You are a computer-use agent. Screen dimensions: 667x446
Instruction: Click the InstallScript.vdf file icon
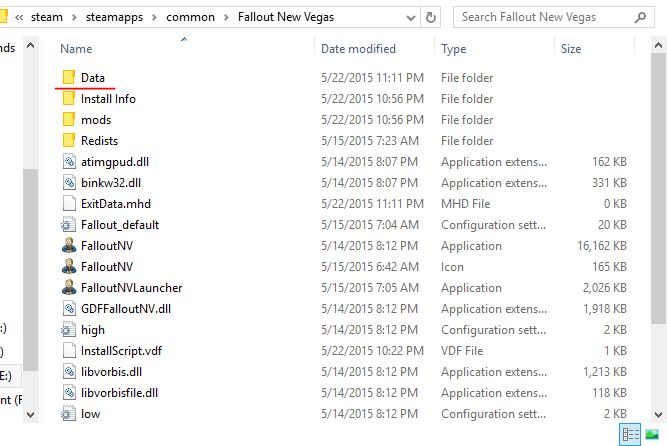[68, 351]
